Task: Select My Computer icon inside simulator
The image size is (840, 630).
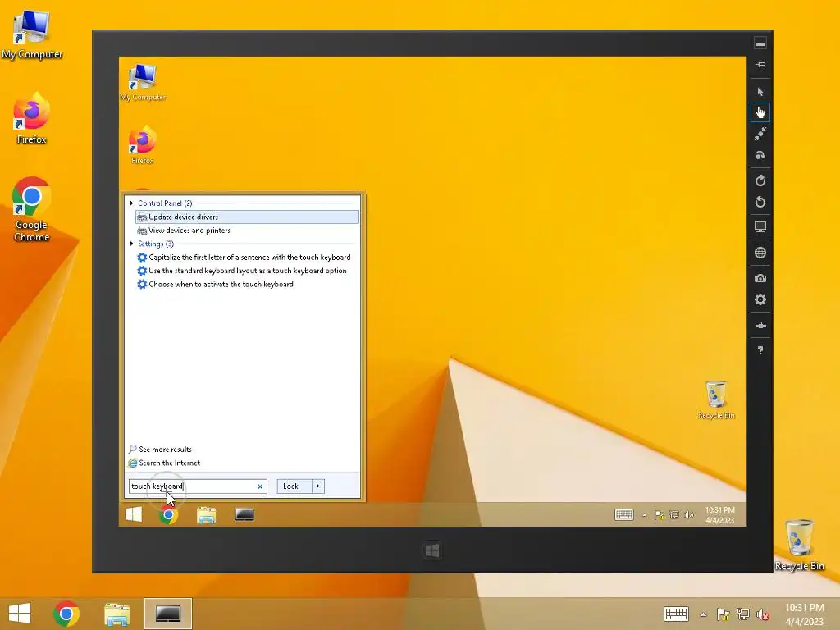Action: click(143, 82)
